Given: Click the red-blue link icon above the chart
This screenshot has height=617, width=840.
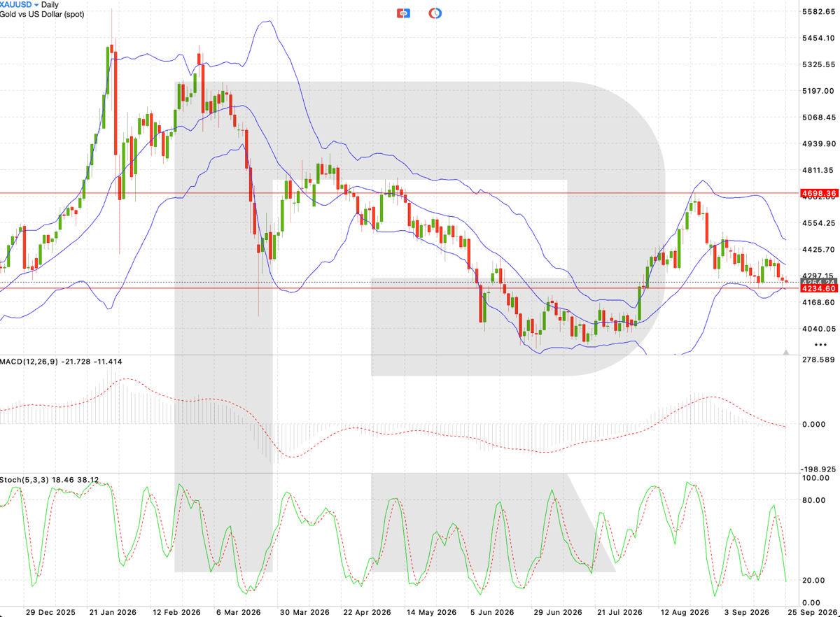Looking at the screenshot, I should point(403,13).
